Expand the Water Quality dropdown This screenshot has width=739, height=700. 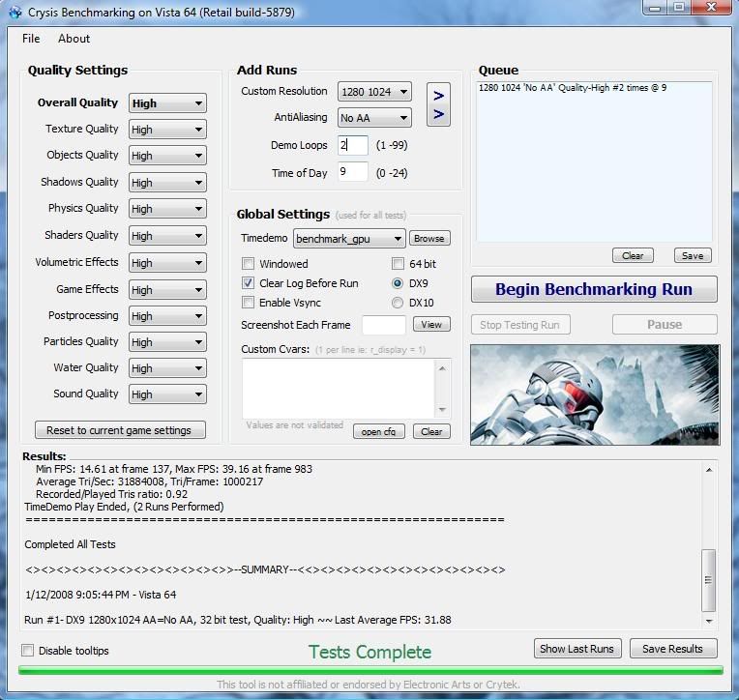pos(167,368)
